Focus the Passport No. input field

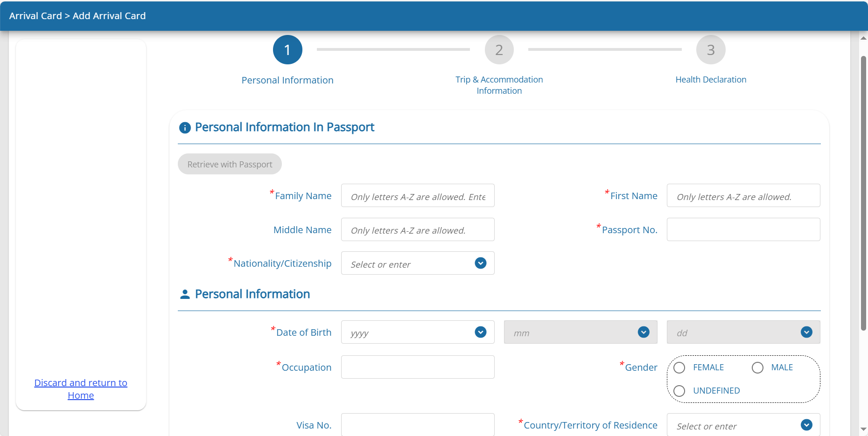pyautogui.click(x=743, y=229)
